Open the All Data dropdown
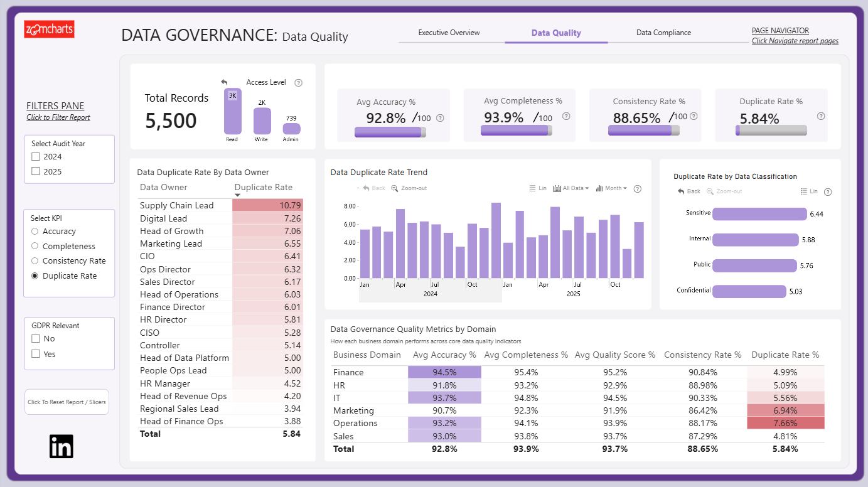868x487 pixels. tap(571, 188)
